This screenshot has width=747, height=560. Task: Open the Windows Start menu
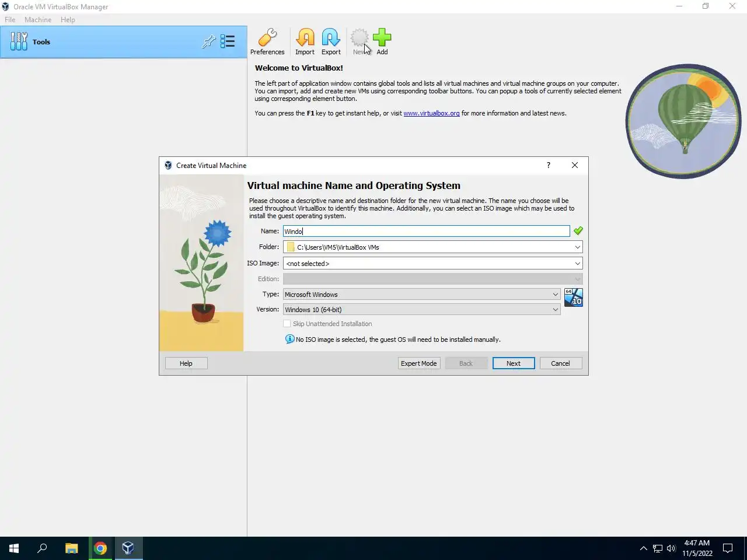14,548
